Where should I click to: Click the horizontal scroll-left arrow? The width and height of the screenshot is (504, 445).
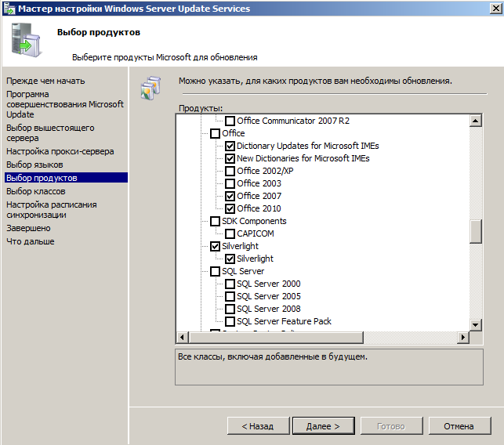point(183,338)
